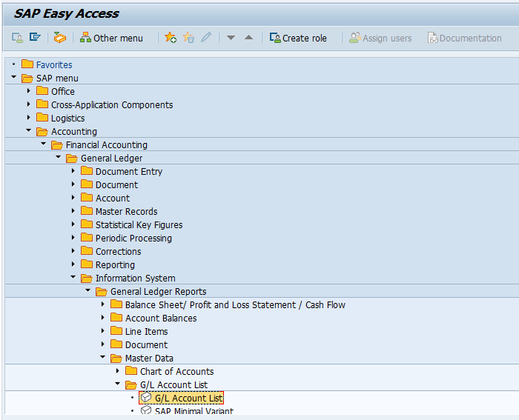Viewport: 519px width, 420px height.
Task: Click the Create role button label
Action: 305,39
